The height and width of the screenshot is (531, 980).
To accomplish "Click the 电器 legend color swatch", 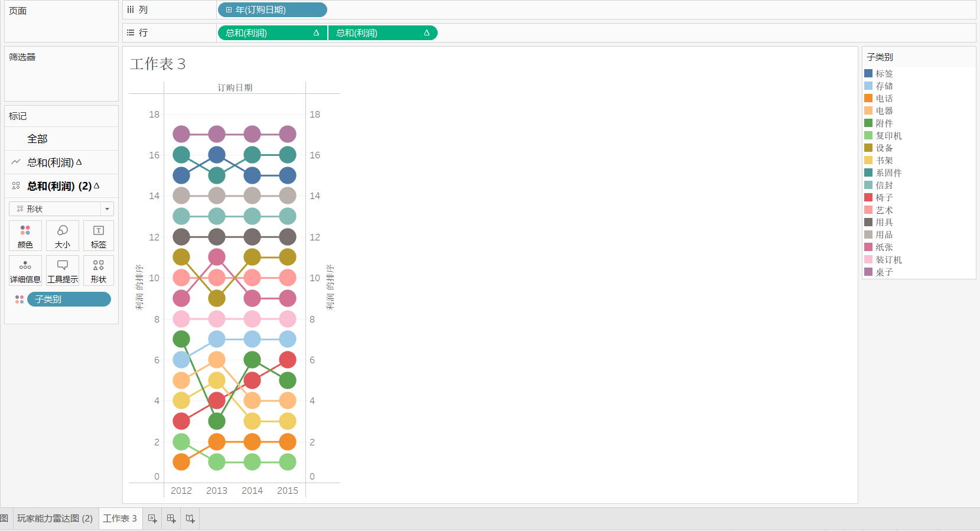I will (x=868, y=110).
